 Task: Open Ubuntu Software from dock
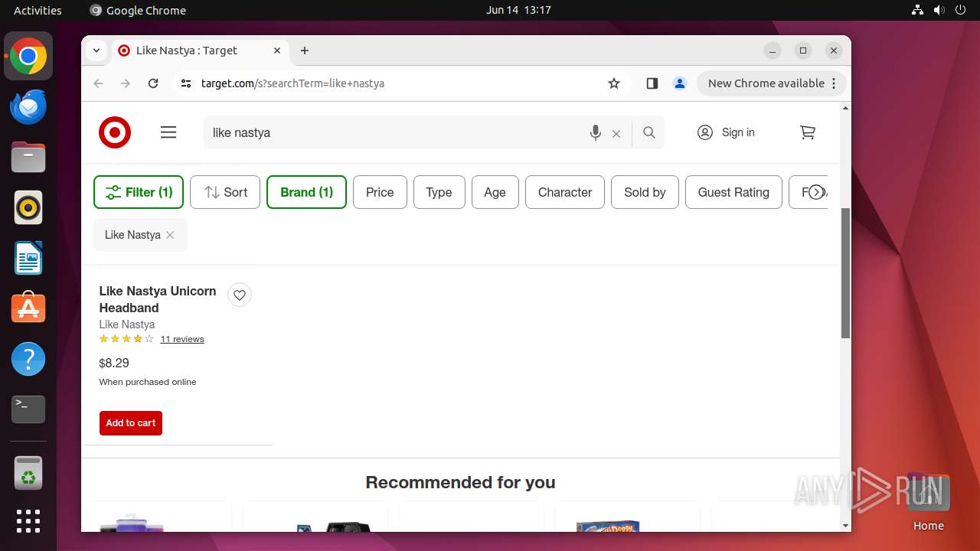28,308
